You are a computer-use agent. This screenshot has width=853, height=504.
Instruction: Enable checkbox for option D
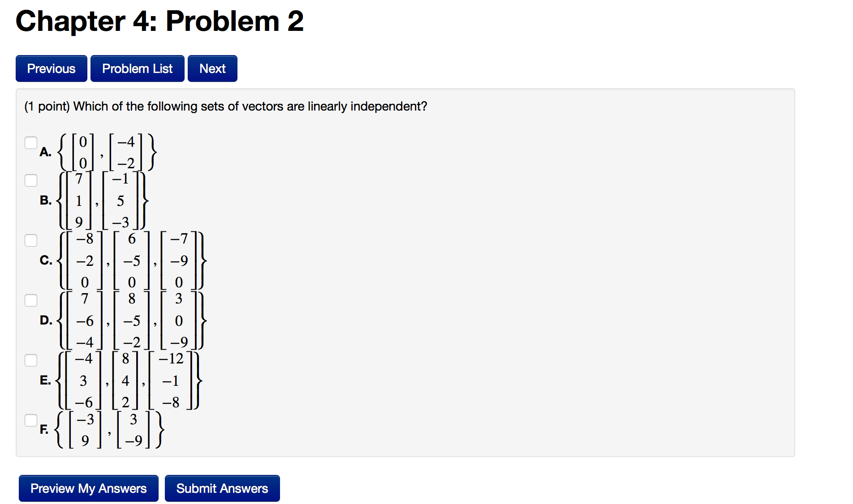[x=31, y=300]
